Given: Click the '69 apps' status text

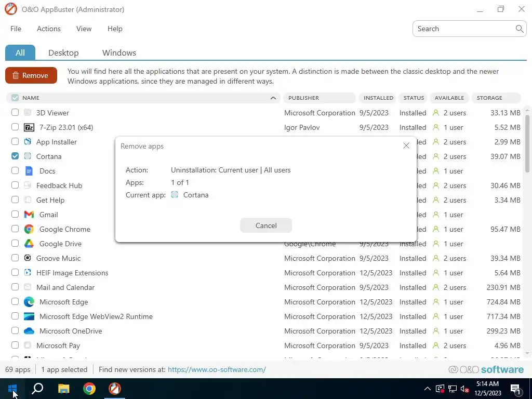Looking at the screenshot, I should coord(18,369).
